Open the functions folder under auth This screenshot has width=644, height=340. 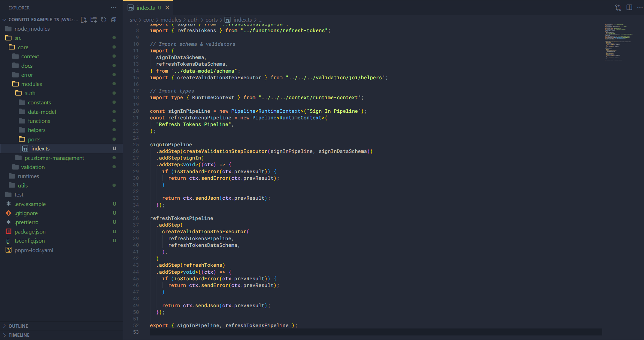39,121
